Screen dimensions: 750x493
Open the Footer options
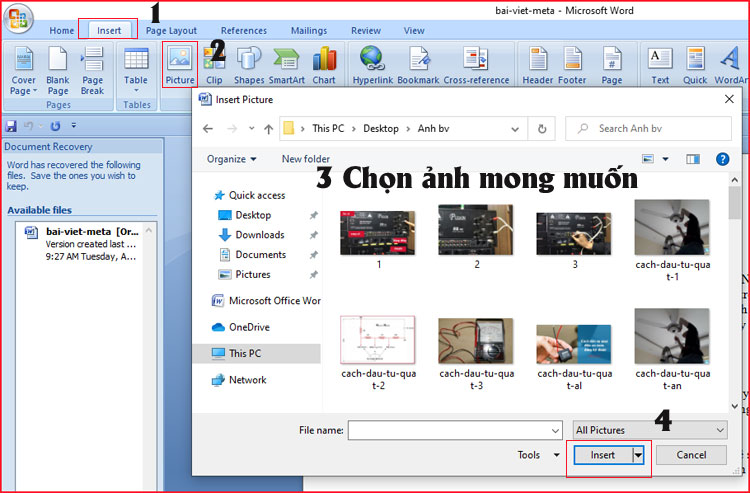pos(572,65)
